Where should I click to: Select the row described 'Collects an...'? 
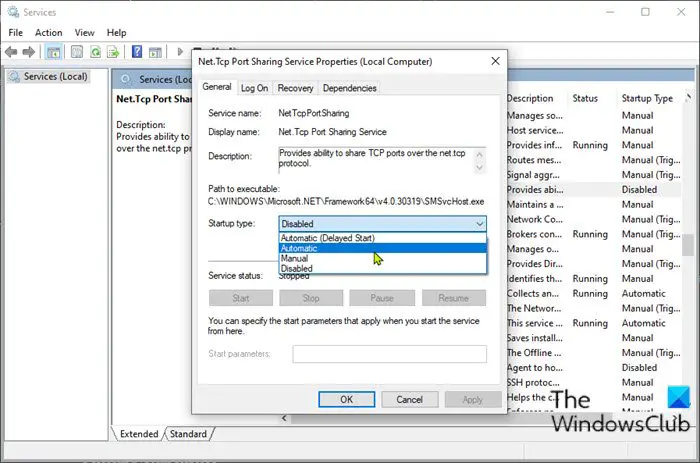click(x=594, y=293)
